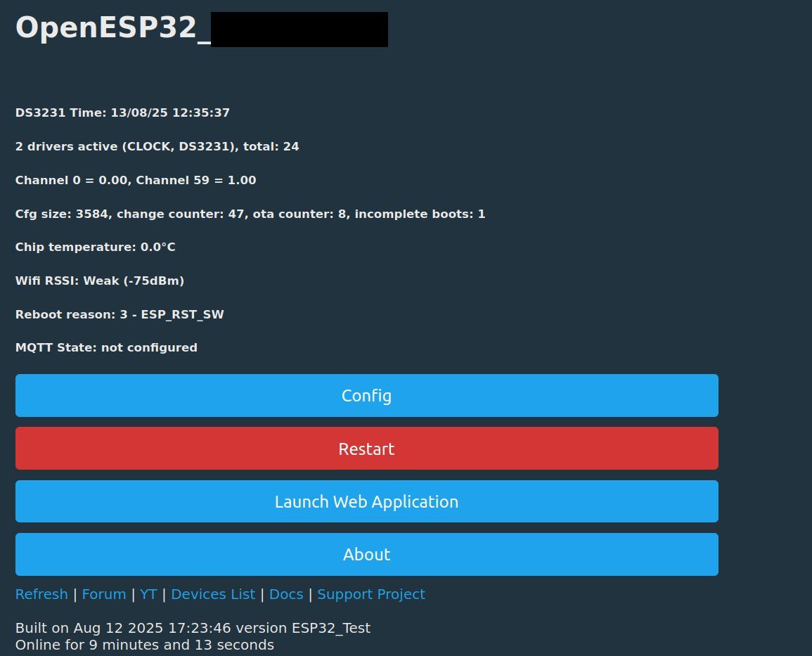The height and width of the screenshot is (656, 812).
Task: Open the Devices List link
Action: (213, 594)
